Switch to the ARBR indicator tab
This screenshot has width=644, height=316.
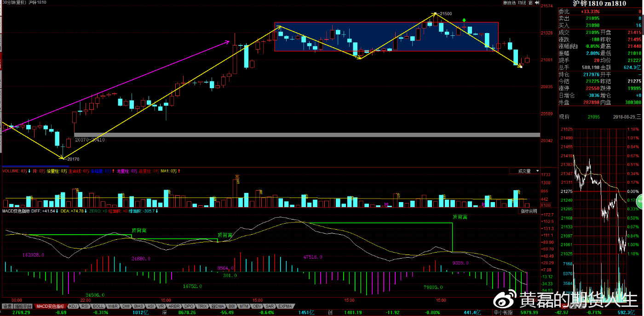[x=174, y=306]
